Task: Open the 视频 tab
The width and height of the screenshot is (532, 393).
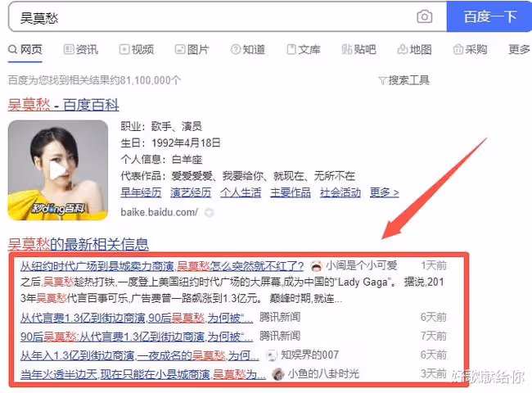Action: [x=137, y=50]
